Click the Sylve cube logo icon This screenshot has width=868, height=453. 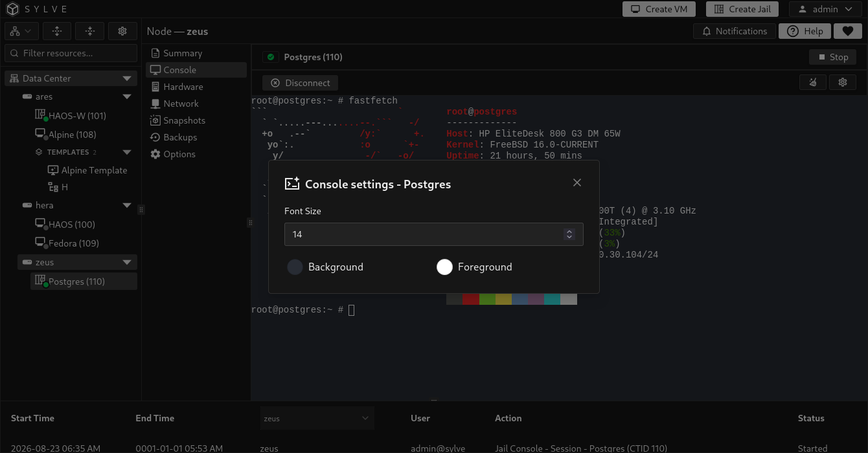13,9
